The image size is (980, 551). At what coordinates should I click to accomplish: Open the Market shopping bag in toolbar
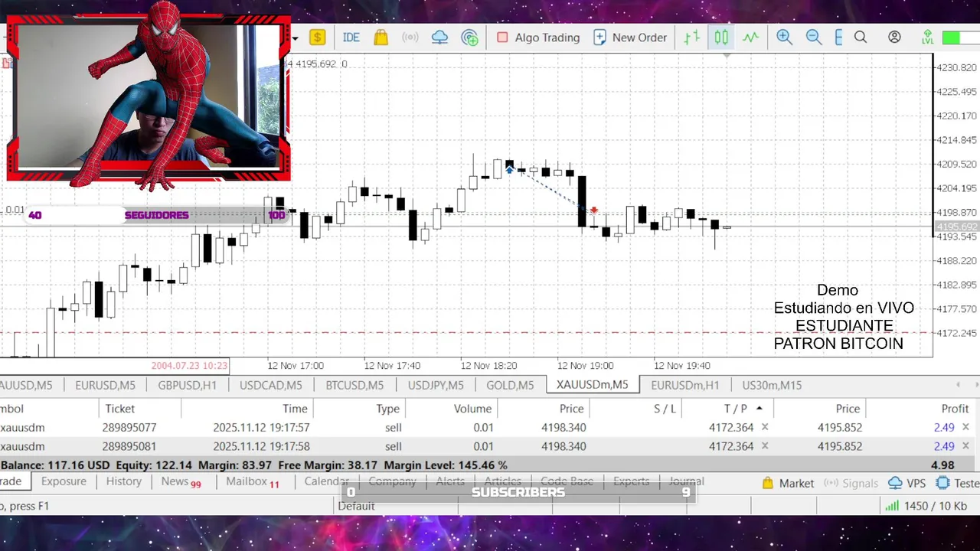tap(381, 37)
